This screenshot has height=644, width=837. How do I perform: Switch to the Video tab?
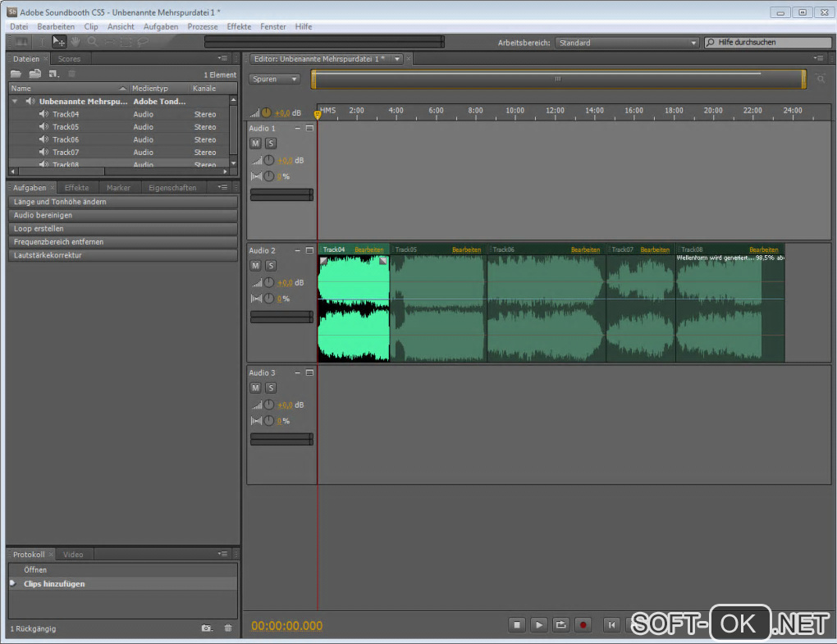pos(73,555)
